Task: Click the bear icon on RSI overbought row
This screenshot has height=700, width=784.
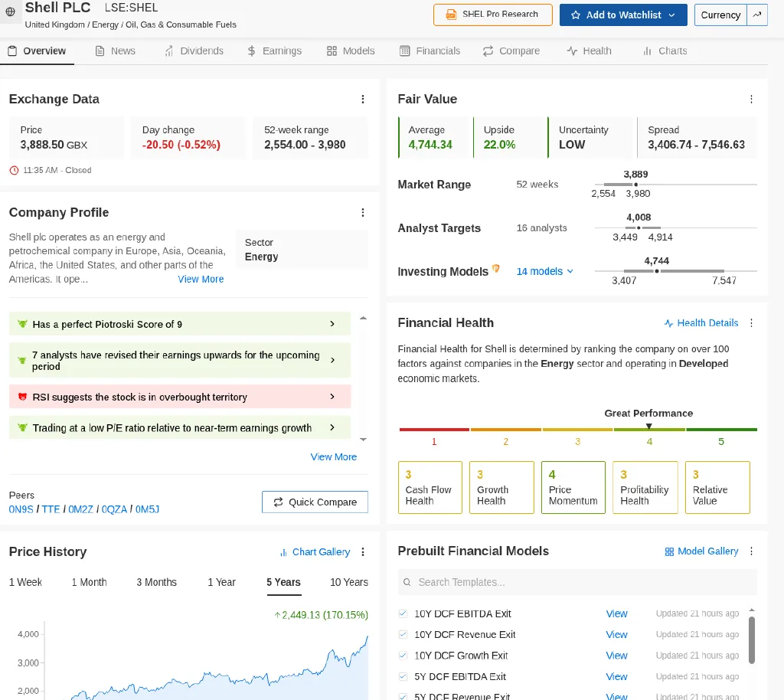Action: [22, 397]
